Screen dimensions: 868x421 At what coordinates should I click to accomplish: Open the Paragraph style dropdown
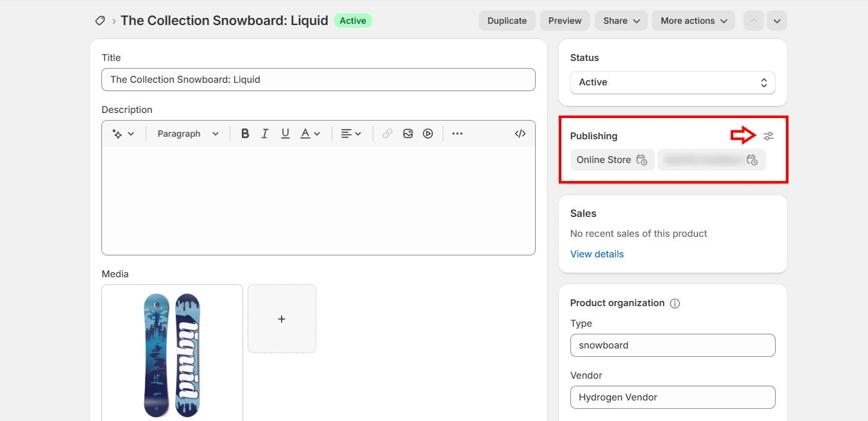[x=187, y=133]
